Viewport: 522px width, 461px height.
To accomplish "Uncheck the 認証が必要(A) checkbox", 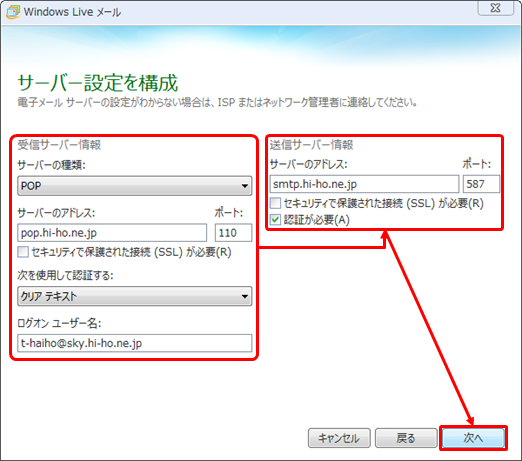I will 275,220.
